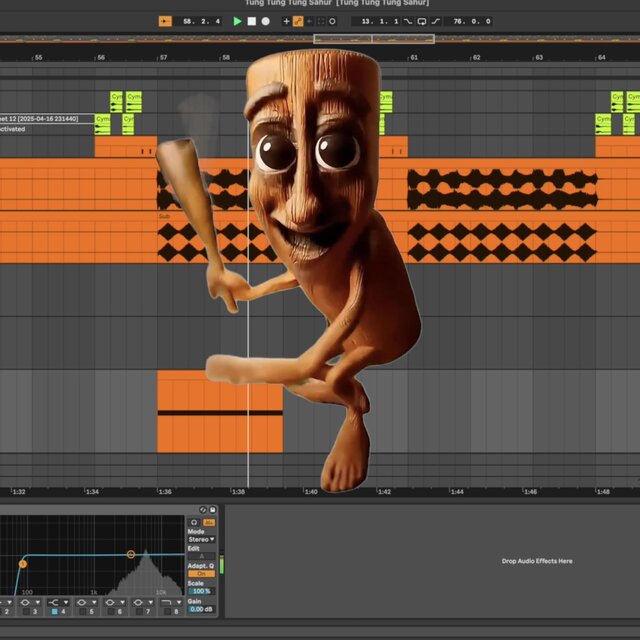Click bar 57 in the beat ruler

pyautogui.click(x=163, y=58)
